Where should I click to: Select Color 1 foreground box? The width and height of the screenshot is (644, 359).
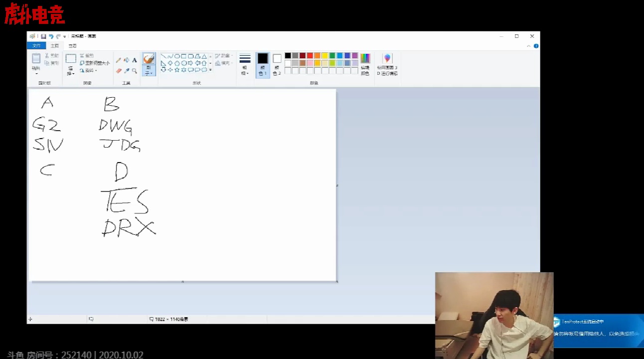tap(263, 64)
